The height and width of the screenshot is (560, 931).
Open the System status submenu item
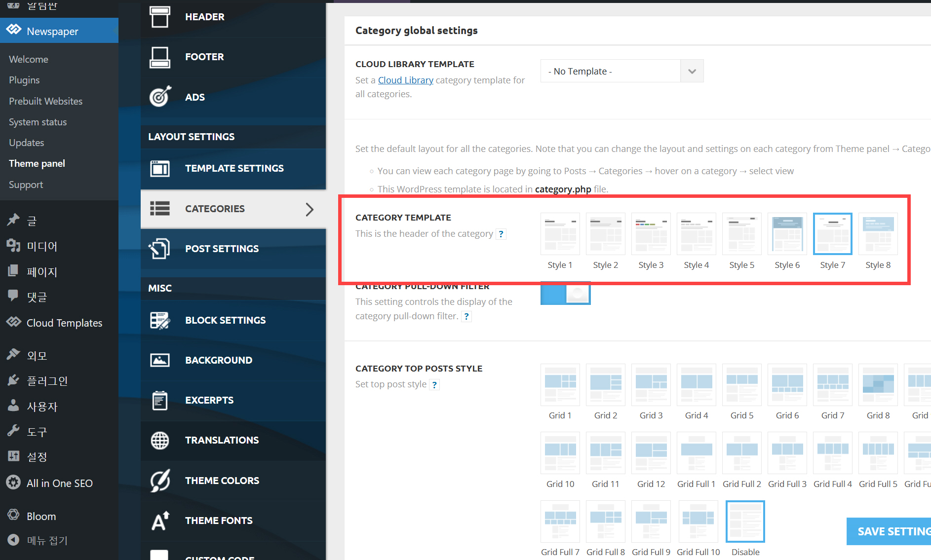click(x=38, y=122)
